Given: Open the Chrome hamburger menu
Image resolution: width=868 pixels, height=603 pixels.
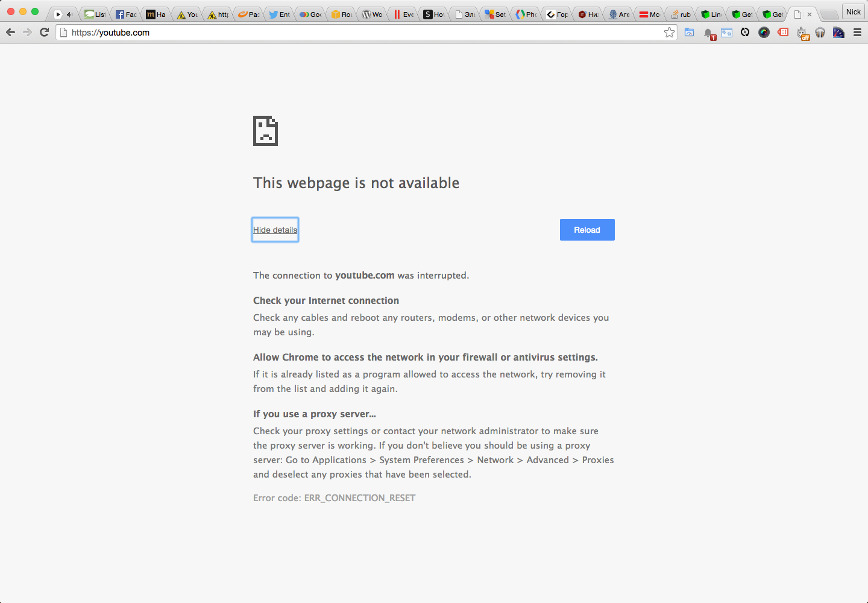Looking at the screenshot, I should [857, 33].
